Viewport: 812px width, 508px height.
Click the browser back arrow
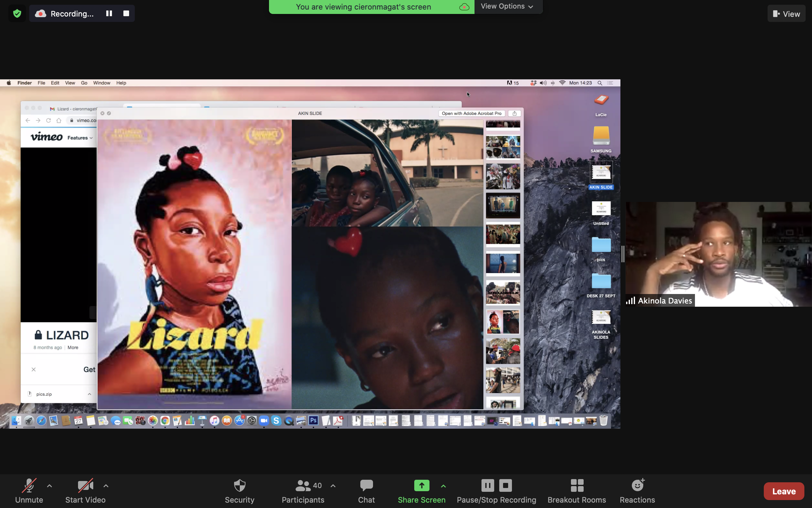pyautogui.click(x=28, y=120)
